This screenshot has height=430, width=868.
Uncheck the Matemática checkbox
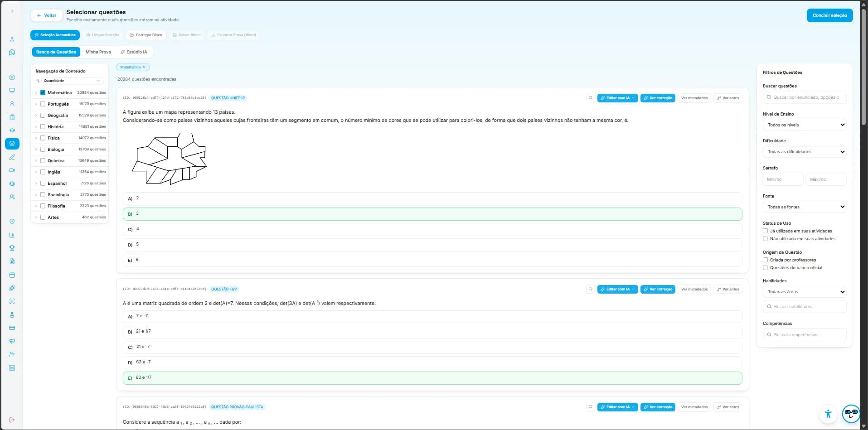tap(43, 92)
